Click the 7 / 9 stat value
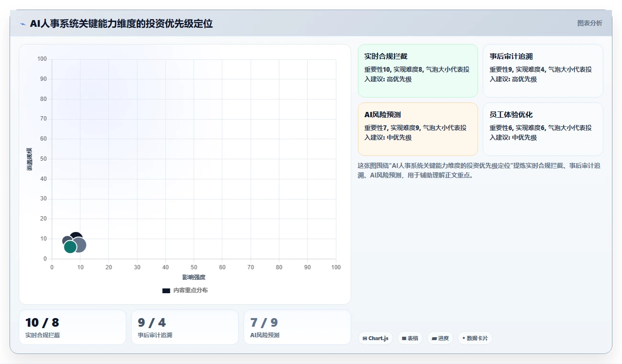 (x=264, y=323)
